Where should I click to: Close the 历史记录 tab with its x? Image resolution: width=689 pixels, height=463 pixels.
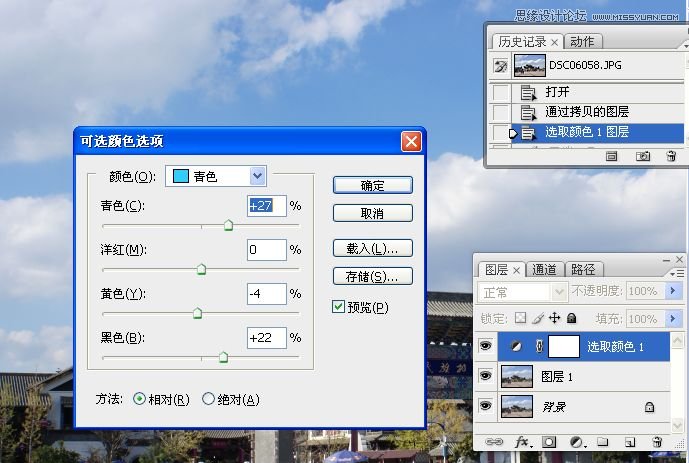(x=555, y=42)
